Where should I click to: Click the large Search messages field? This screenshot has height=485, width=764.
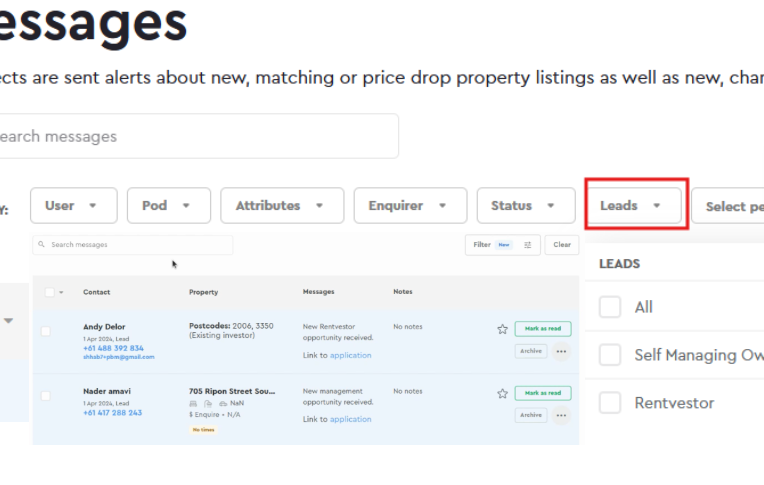pos(197,136)
